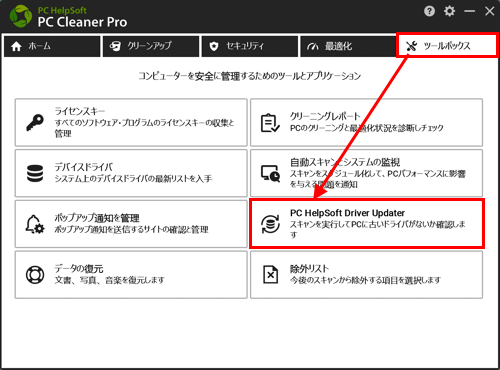
Task: Click the PC Cleaner Pro title text
Action: click(x=82, y=22)
